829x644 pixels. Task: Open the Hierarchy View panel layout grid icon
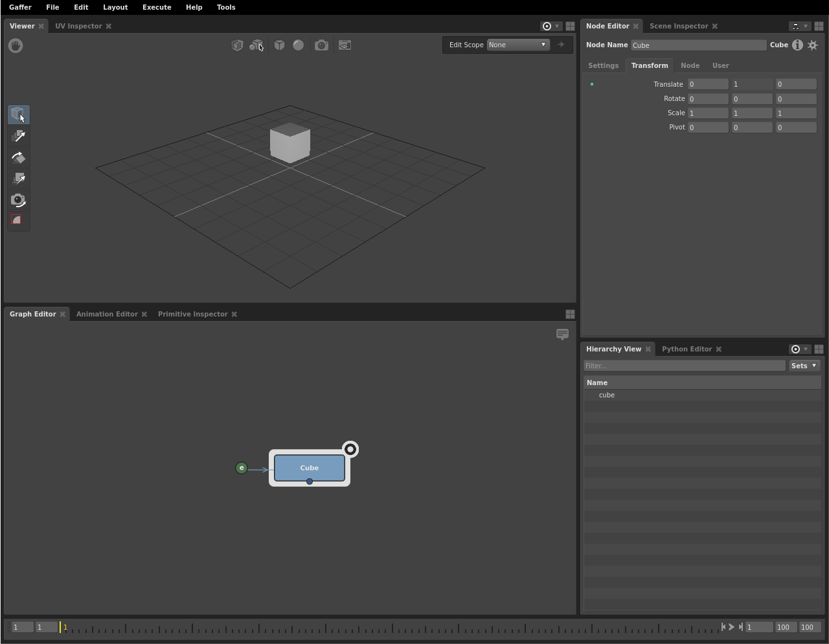[x=819, y=349]
